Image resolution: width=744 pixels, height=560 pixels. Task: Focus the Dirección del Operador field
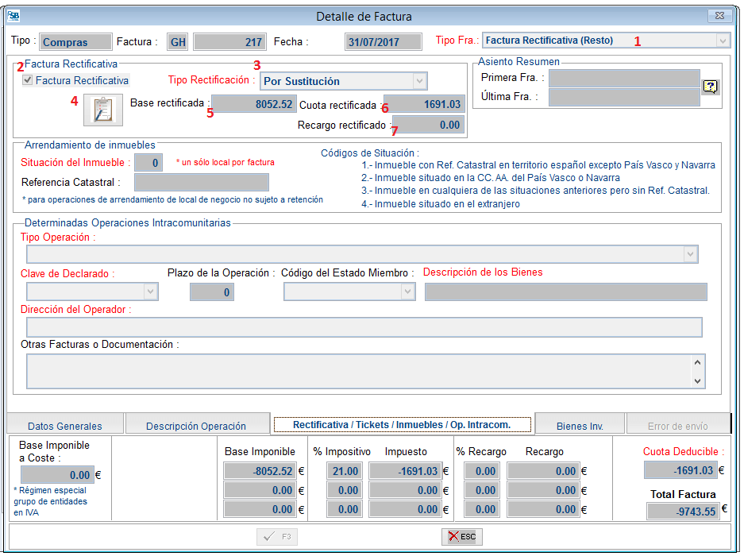coord(364,327)
